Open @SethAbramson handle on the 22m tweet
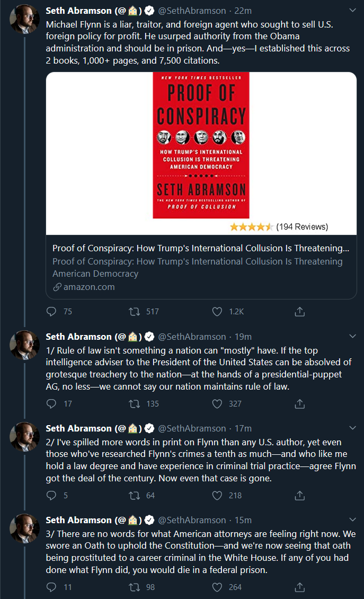364x599 pixels. pyautogui.click(x=192, y=11)
